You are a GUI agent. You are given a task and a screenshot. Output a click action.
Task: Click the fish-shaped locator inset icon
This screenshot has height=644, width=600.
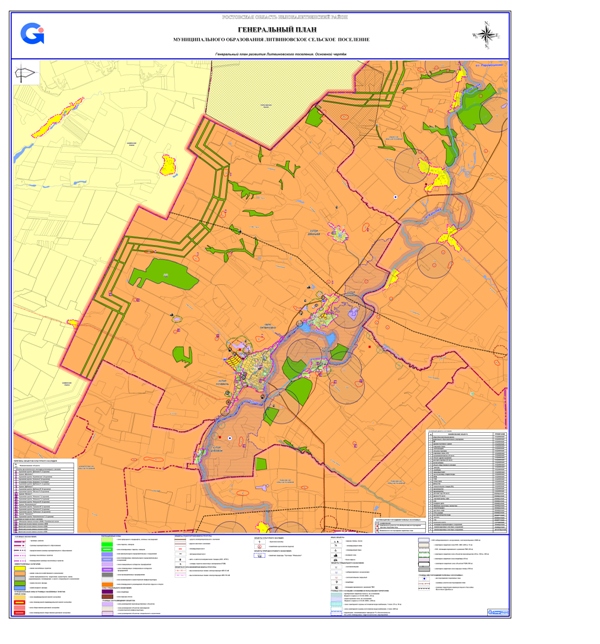coord(28,72)
